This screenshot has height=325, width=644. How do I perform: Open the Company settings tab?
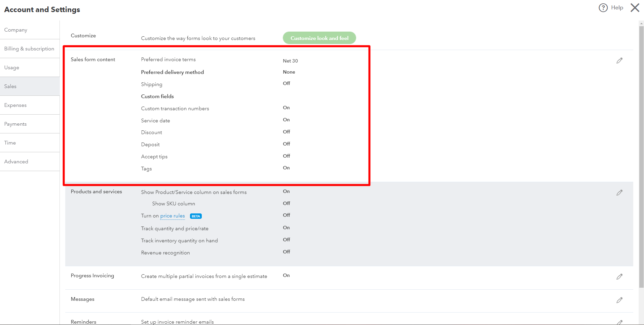[16, 30]
